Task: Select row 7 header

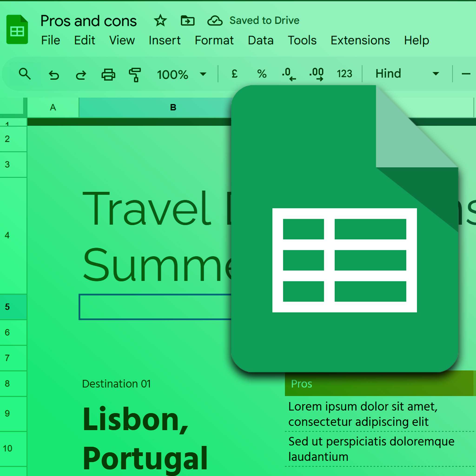Action: (x=13, y=358)
